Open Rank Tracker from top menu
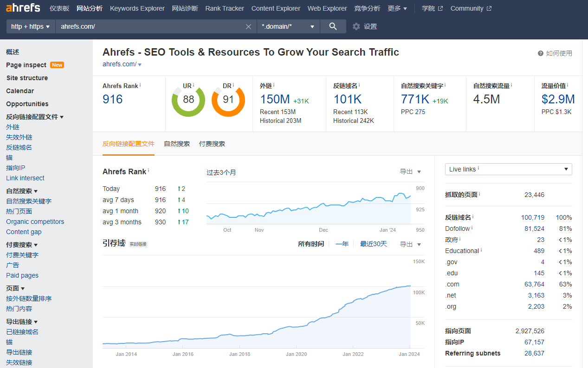Viewport: 588px width, 368px height. (x=225, y=8)
